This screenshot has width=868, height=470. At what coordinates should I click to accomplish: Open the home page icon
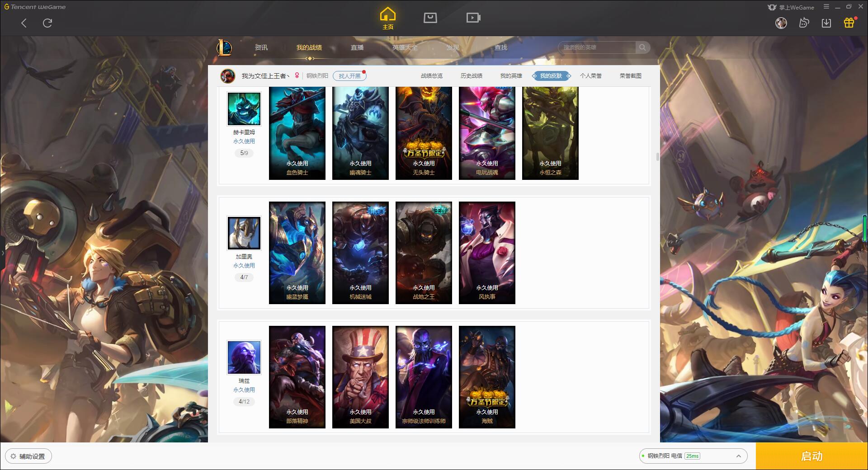pyautogui.click(x=388, y=19)
